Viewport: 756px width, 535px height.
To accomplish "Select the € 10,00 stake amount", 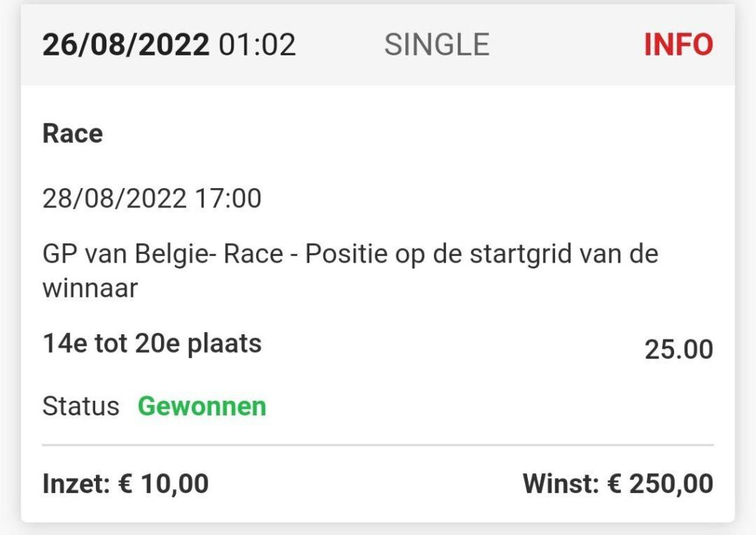I will tap(163, 484).
